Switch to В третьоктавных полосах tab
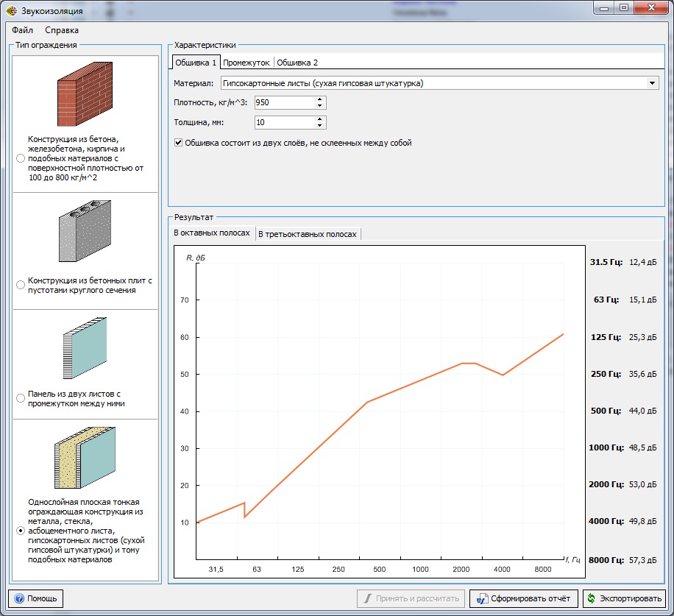Viewport: 674px width, 616px height. [x=307, y=234]
